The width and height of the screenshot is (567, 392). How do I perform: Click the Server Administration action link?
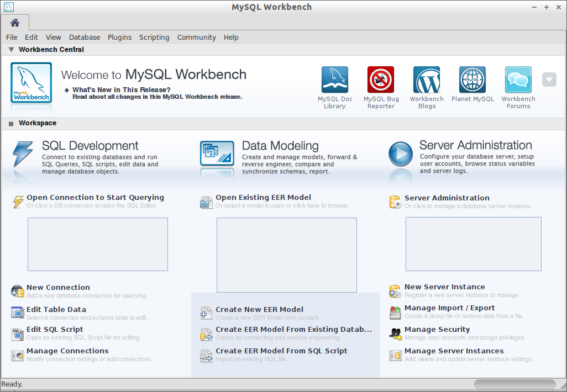tap(447, 198)
